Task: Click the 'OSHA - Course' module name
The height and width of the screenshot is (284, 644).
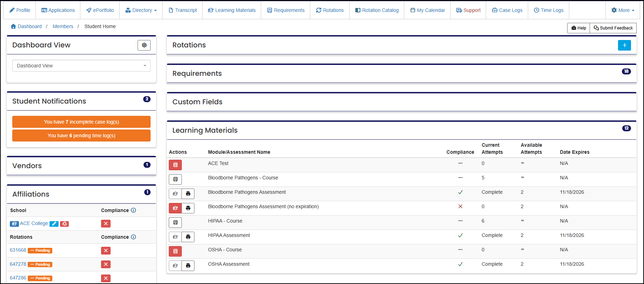Action: [x=225, y=250]
